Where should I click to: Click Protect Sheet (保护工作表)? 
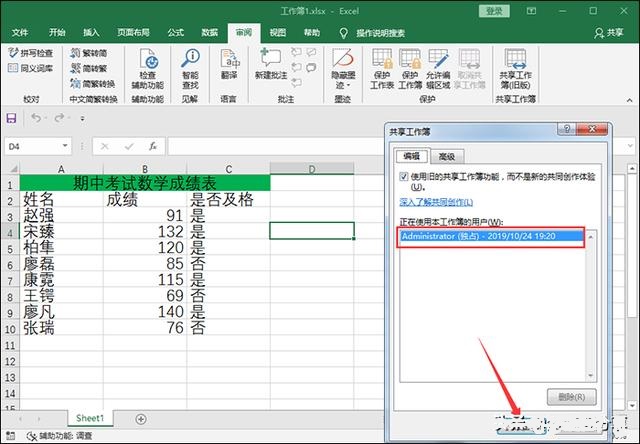click(382, 69)
